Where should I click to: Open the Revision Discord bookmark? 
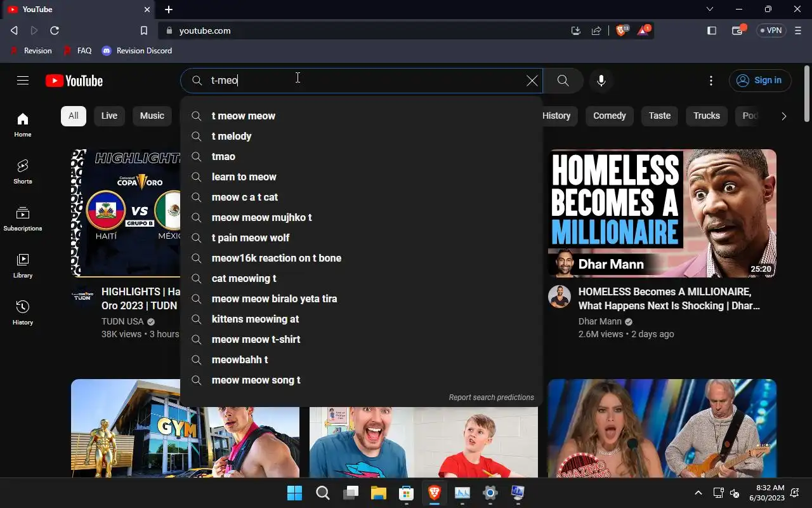(x=137, y=51)
